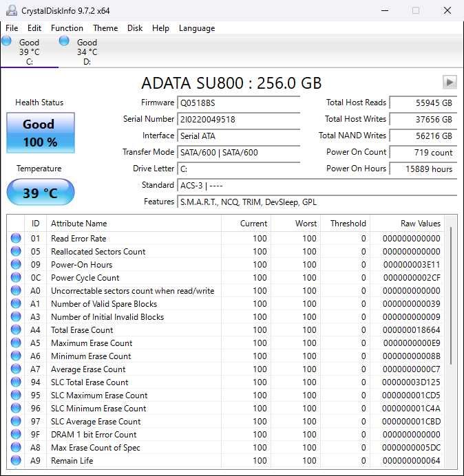Click Total Host Writes value 37656 GB
The height and width of the screenshot is (476, 464).
(423, 119)
